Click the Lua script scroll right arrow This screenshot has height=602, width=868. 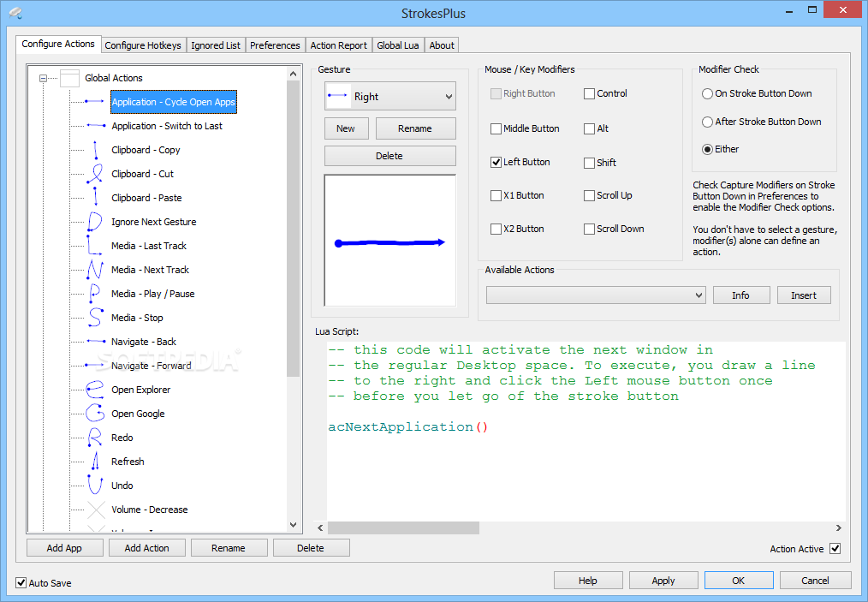click(x=839, y=527)
